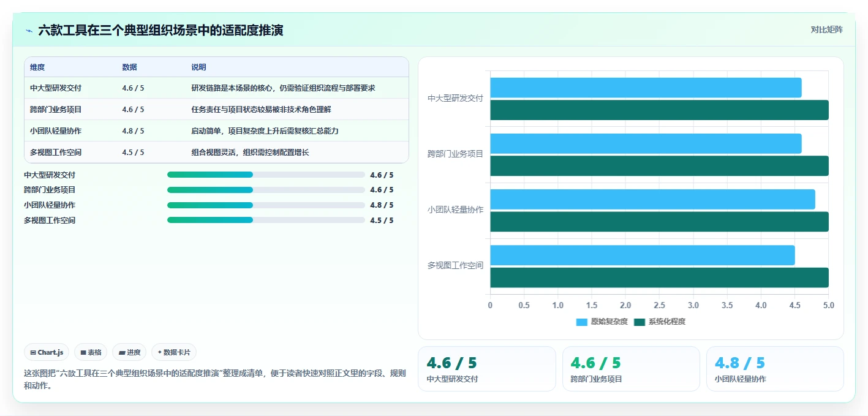868x416 pixels.
Task: Click the dark green bar for 中大型研发交付
Action: pyautogui.click(x=659, y=110)
